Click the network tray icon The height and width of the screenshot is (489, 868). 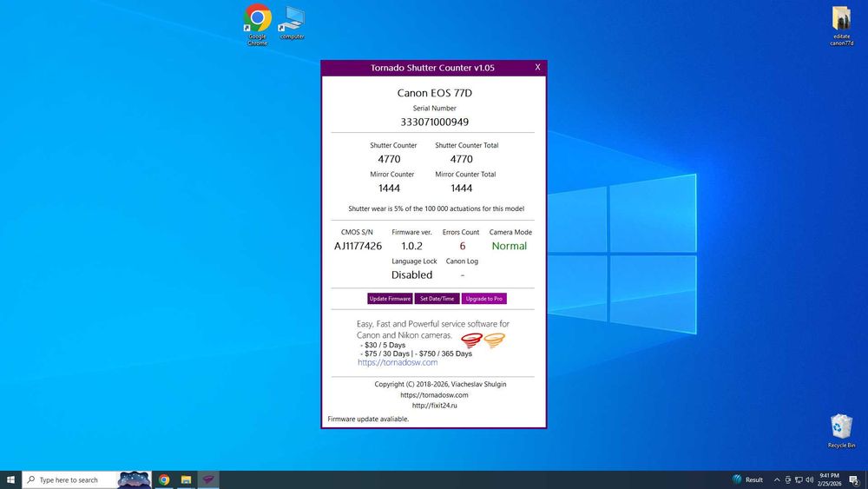pos(799,479)
